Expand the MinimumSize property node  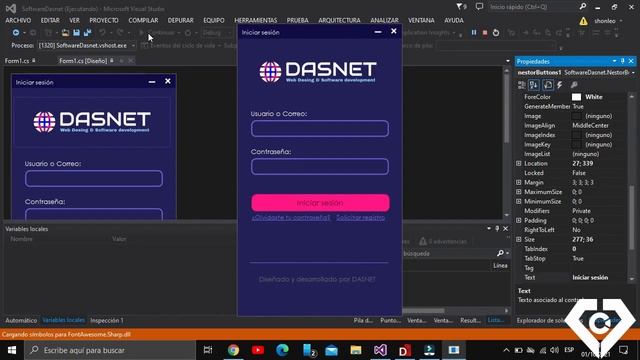tap(519, 201)
